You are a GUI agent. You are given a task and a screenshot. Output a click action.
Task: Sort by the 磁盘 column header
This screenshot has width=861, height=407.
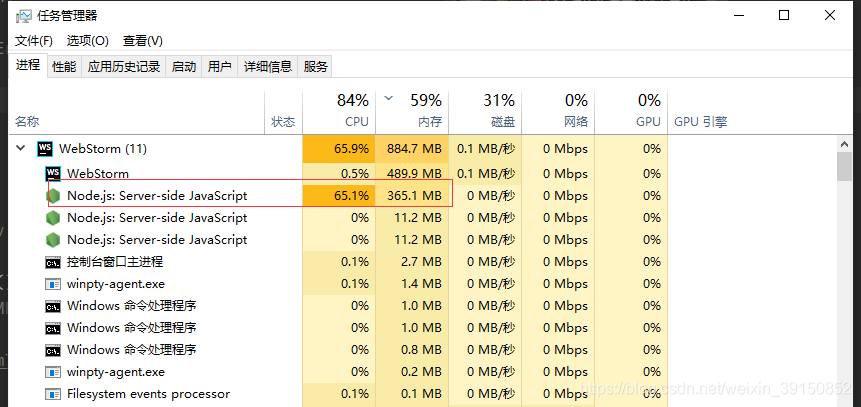(485, 111)
